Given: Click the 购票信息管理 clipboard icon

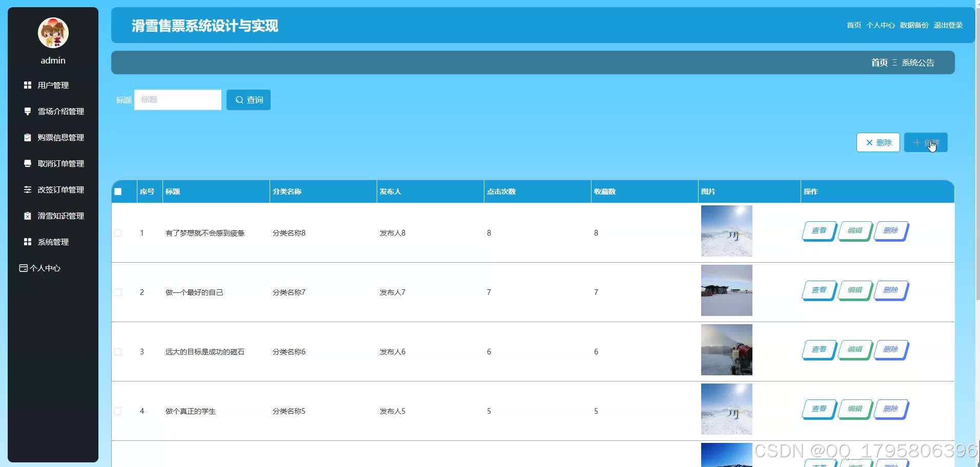Looking at the screenshot, I should click(x=28, y=137).
